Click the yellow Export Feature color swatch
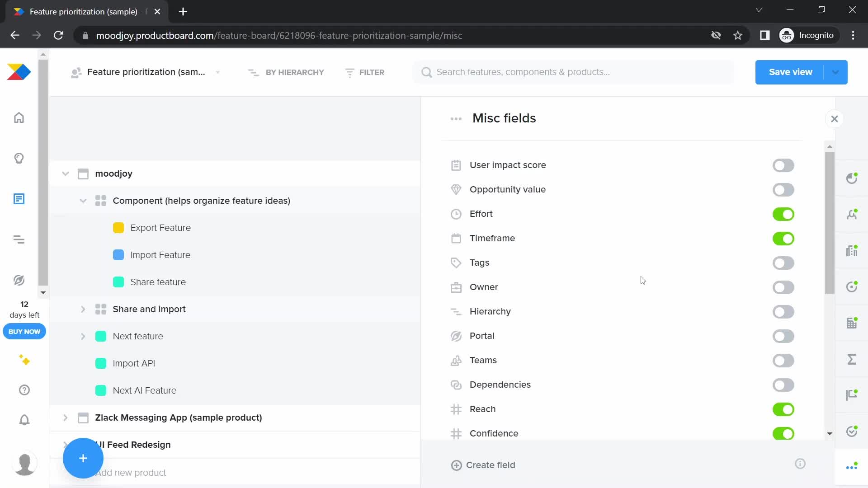 118,228
